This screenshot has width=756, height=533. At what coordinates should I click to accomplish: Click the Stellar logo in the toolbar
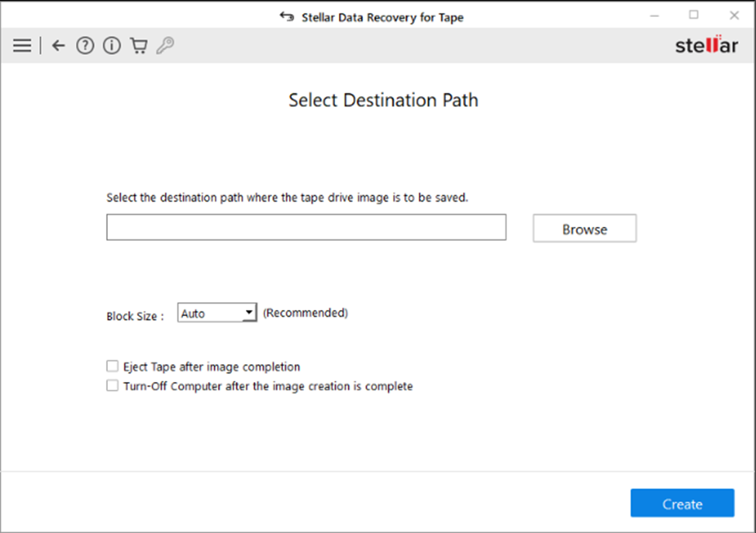pyautogui.click(x=706, y=45)
